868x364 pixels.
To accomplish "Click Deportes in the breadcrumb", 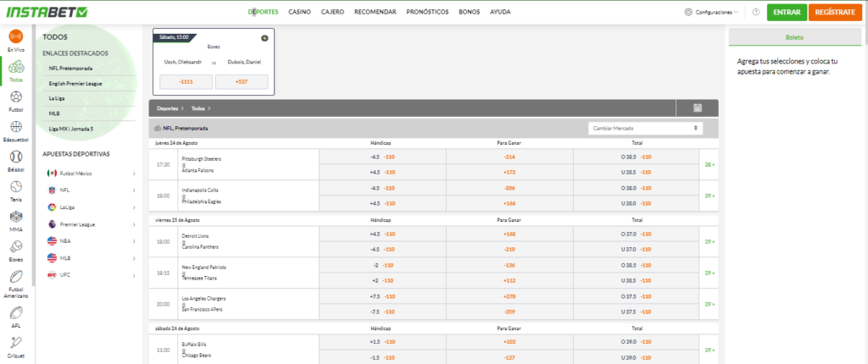I will [x=167, y=108].
